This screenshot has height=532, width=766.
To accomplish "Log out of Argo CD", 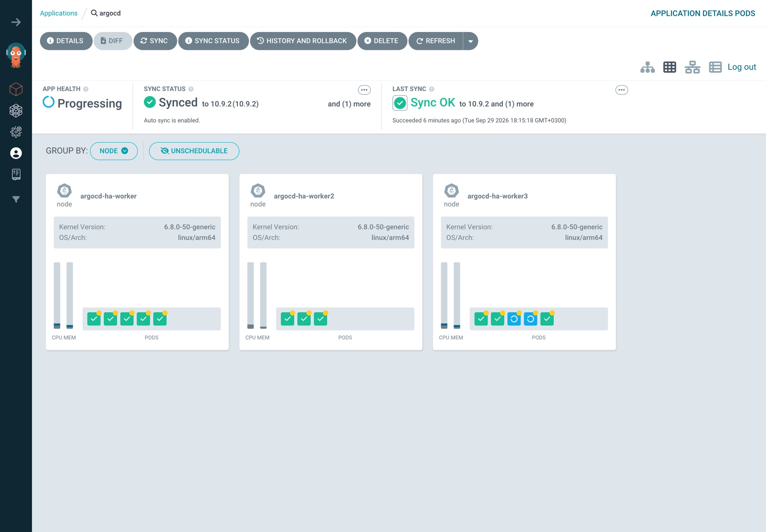I will 742,67.
